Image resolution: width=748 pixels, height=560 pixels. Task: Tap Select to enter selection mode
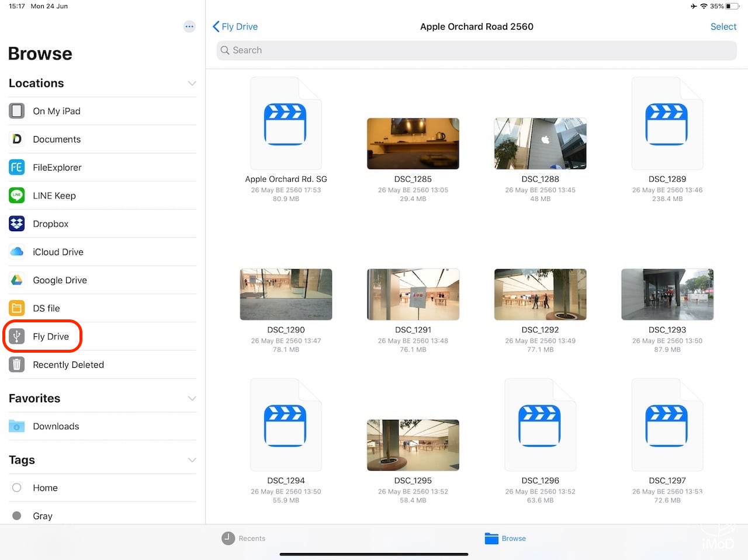pyautogui.click(x=723, y=26)
